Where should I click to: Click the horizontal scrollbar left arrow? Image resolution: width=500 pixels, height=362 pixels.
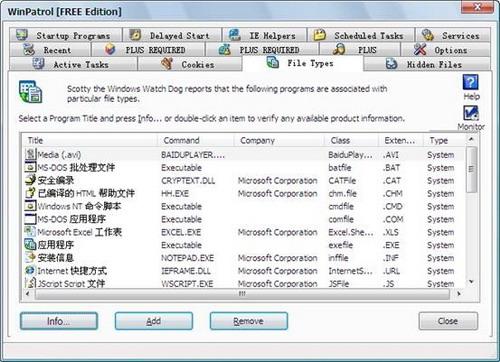tap(28, 294)
